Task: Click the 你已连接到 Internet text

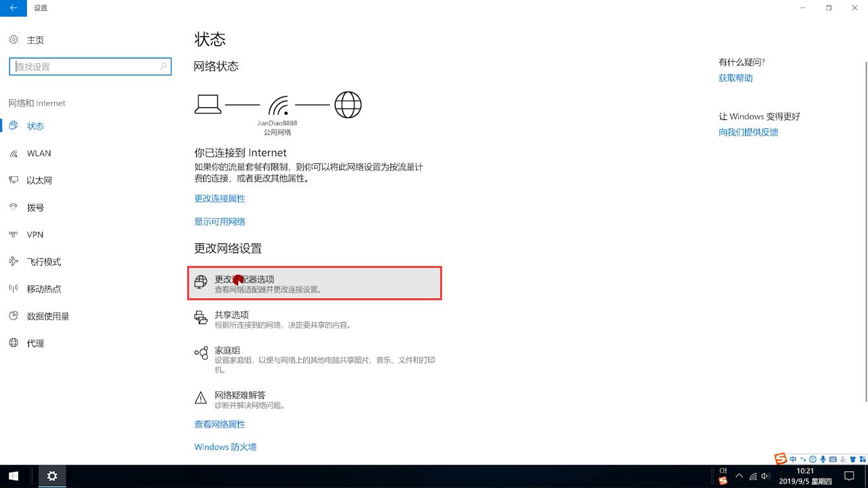Action: (240, 153)
